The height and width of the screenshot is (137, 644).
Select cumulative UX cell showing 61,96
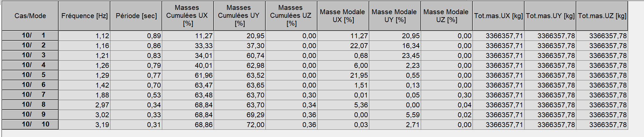[x=188, y=75]
